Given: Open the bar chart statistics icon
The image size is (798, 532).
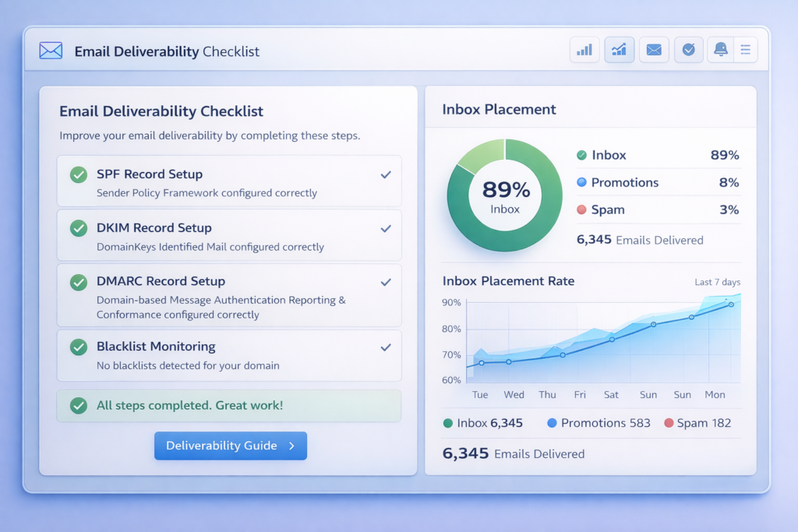Looking at the screenshot, I should (x=584, y=49).
